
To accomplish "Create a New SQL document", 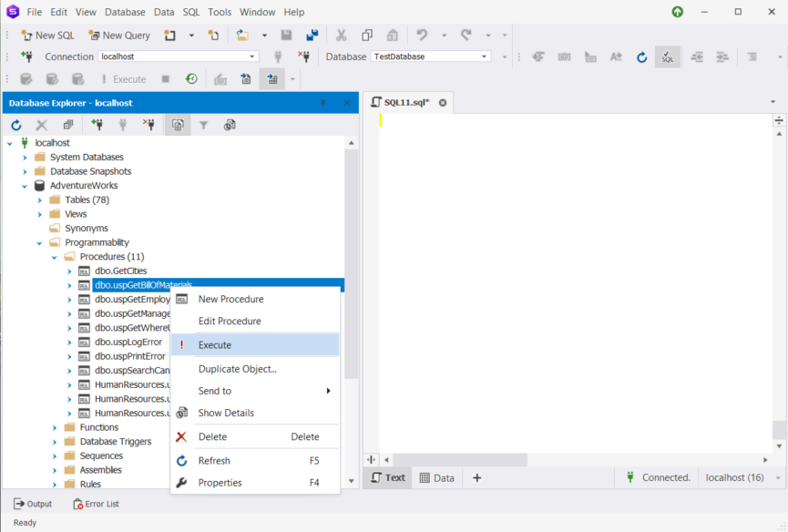I will 46,35.
